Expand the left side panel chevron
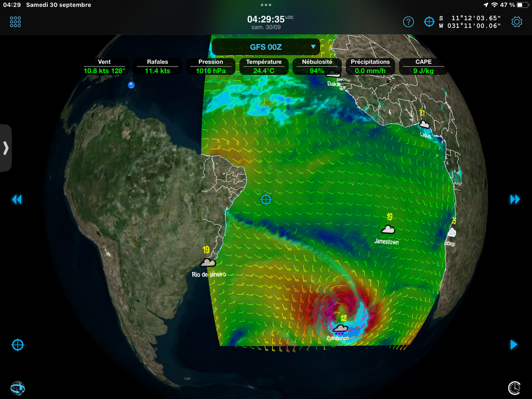This screenshot has height=399, width=532. pos(6,148)
